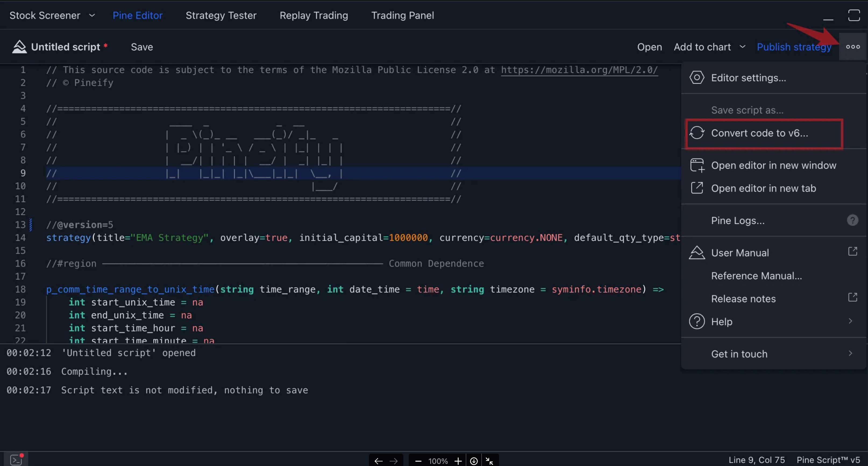Click the p_comm_time_range_to_unix_time function name
This screenshot has width=868, height=466.
tap(130, 289)
